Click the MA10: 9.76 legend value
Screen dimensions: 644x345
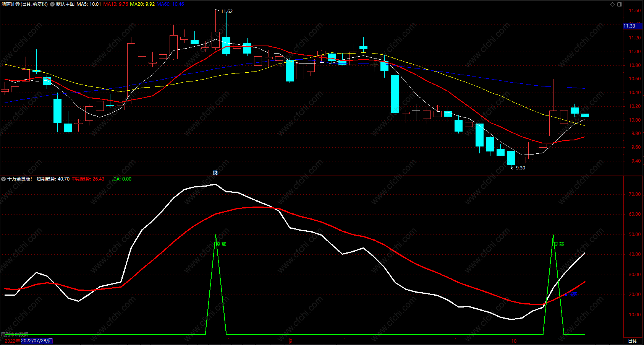(116, 4)
